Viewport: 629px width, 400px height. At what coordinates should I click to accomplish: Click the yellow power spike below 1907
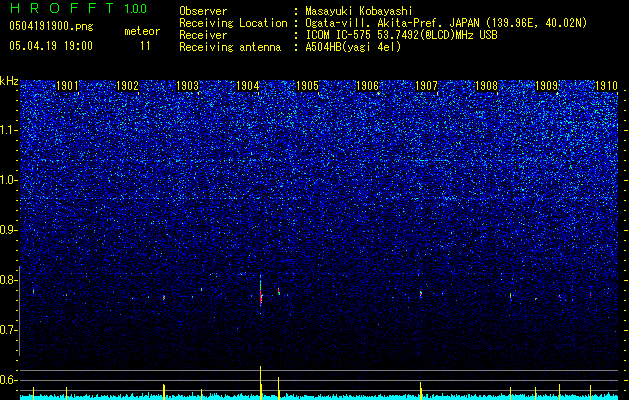tap(421, 391)
